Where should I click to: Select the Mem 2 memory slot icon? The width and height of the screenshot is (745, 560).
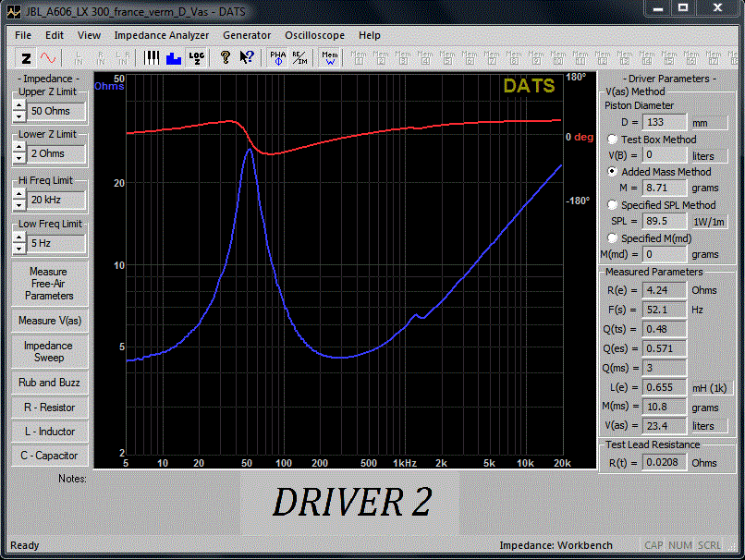click(381, 58)
